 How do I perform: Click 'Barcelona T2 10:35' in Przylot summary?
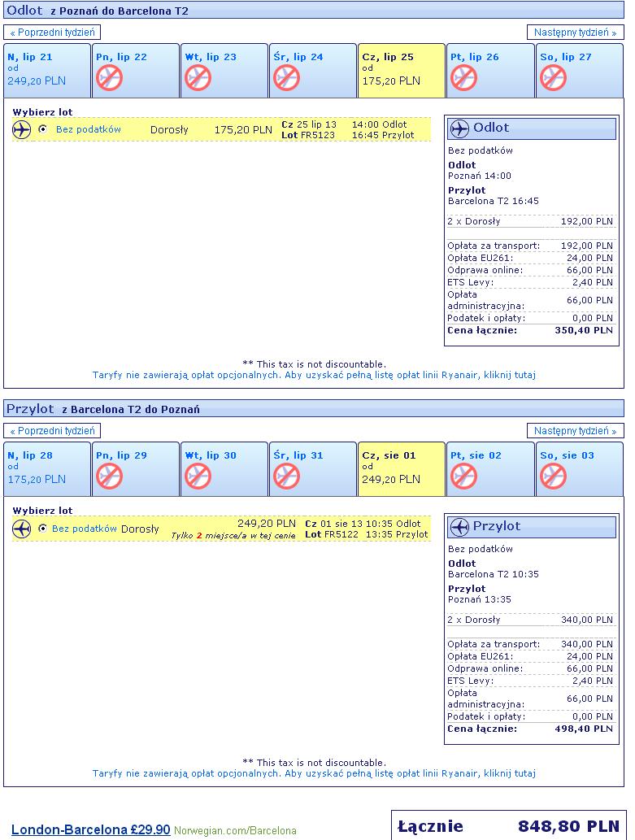[x=494, y=574]
